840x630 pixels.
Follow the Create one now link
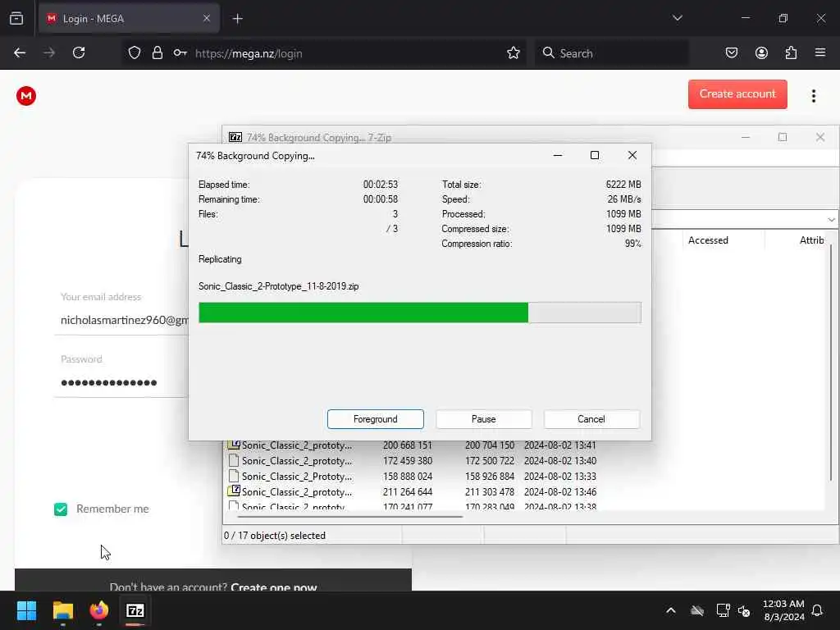pyautogui.click(x=274, y=587)
